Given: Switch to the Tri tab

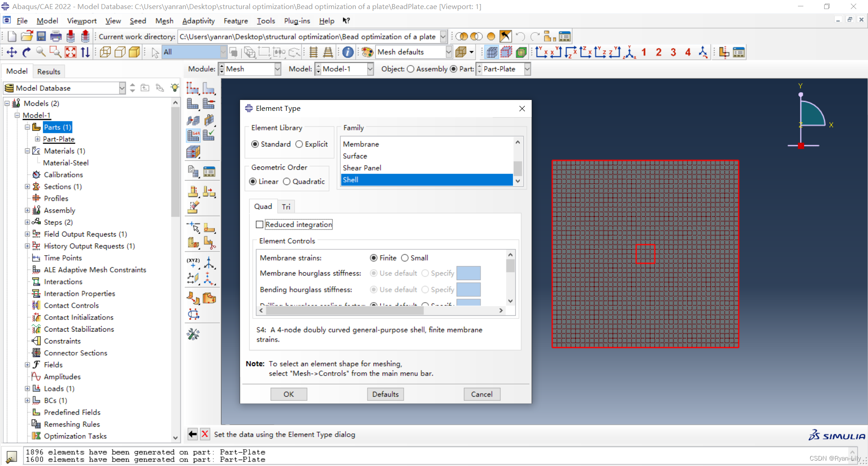Looking at the screenshot, I should point(286,207).
